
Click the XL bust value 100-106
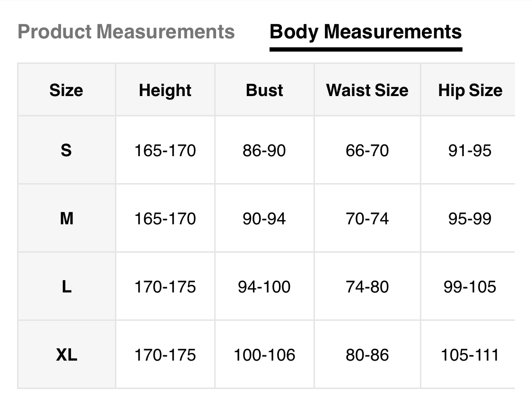[x=264, y=355]
